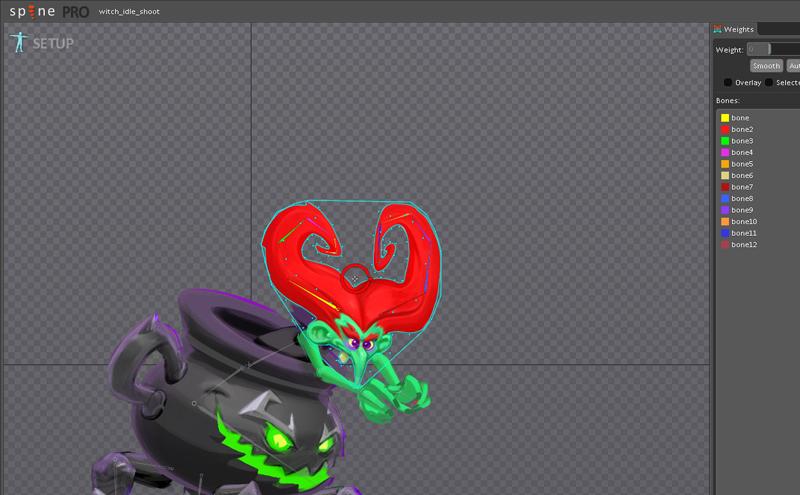800x495 pixels.
Task: Select 'bone6' in the Bones list
Action: pyautogui.click(x=742, y=176)
